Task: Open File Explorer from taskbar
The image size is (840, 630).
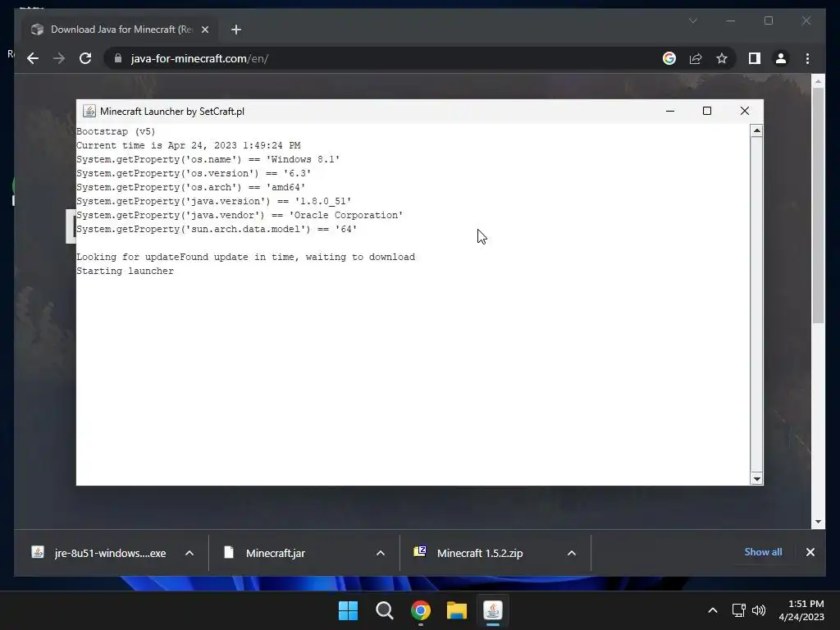Action: tap(457, 610)
